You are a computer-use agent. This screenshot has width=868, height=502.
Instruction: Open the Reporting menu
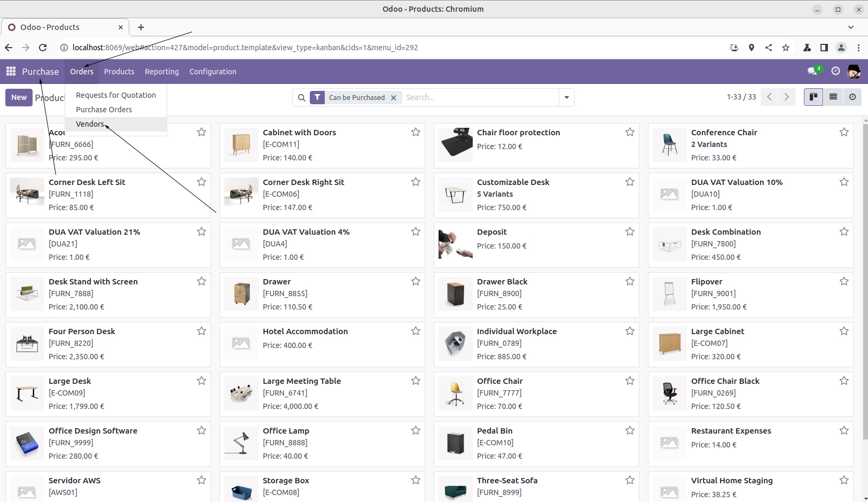point(161,72)
